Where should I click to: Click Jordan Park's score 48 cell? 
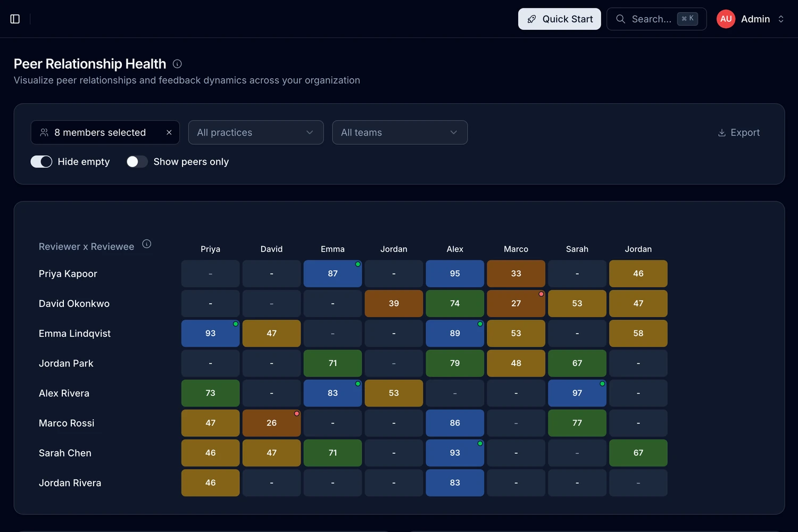516,363
